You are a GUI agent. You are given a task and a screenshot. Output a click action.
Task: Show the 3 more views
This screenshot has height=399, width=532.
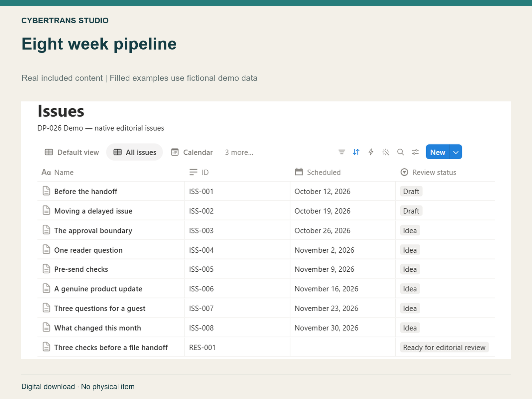point(239,152)
